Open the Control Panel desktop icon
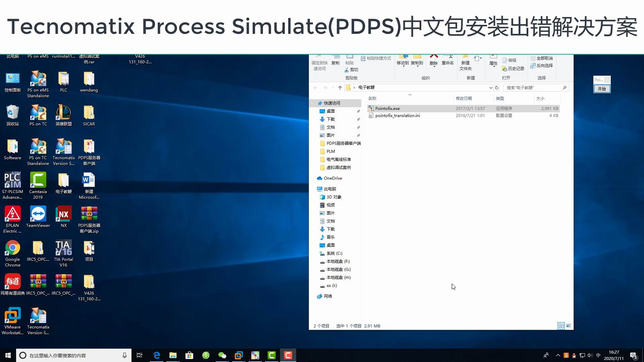The height and width of the screenshot is (362, 644). click(13, 82)
